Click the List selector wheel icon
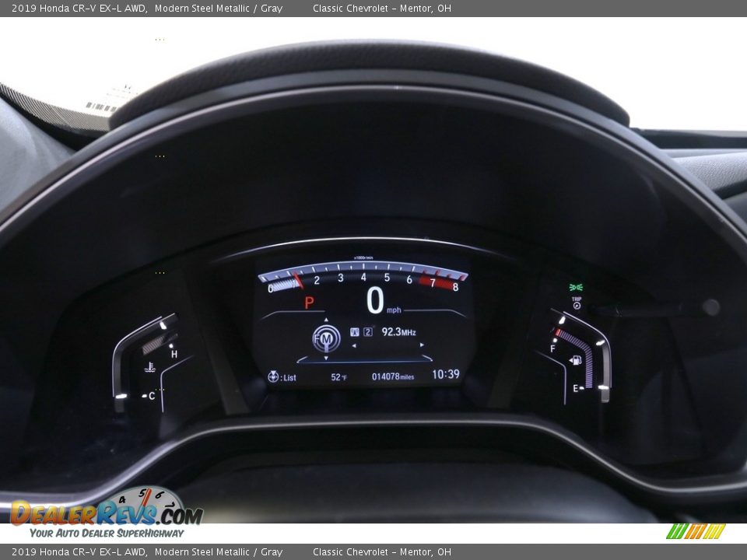The height and width of the screenshot is (560, 747). pyautogui.click(x=273, y=376)
